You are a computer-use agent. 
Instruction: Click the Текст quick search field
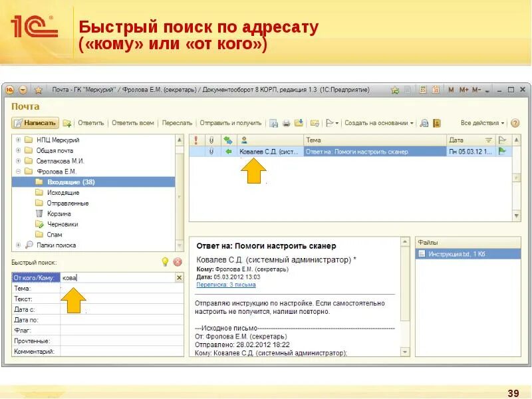122,299
